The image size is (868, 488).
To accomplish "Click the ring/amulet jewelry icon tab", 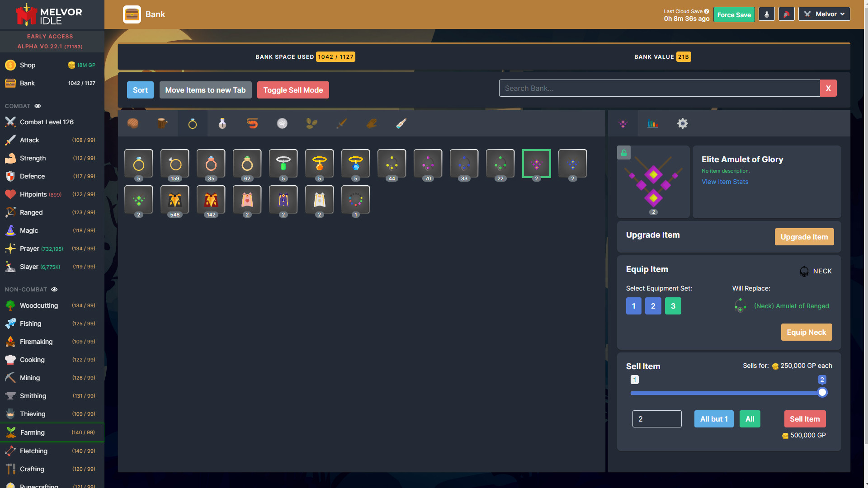I will [192, 123].
